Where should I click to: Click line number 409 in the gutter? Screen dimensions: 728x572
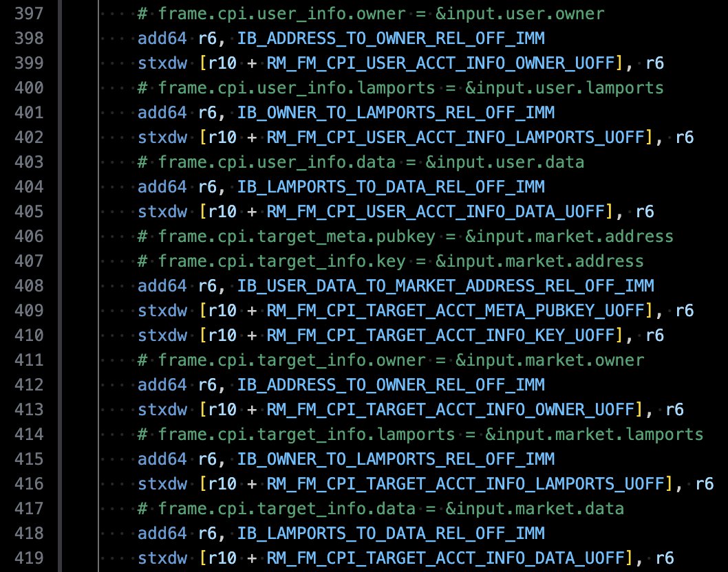pyautogui.click(x=29, y=310)
